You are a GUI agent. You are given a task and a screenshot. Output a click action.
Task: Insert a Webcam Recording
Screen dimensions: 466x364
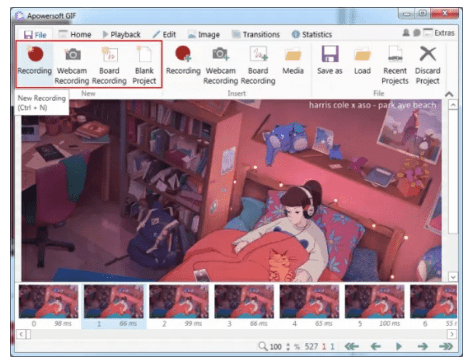pos(221,65)
